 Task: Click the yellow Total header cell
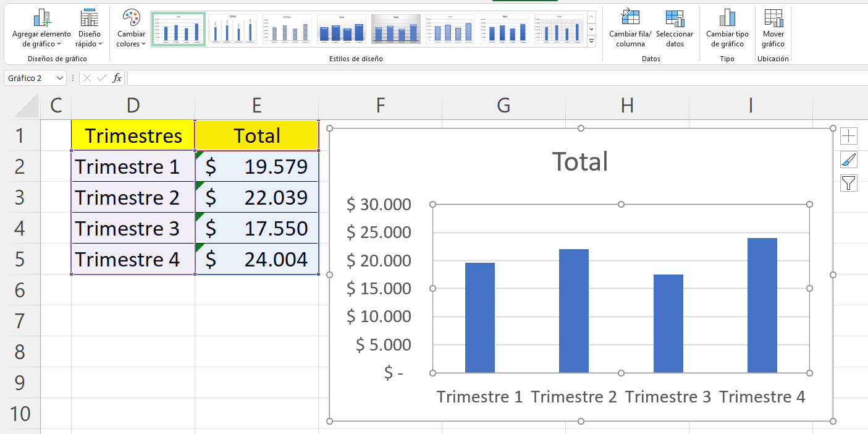[256, 135]
